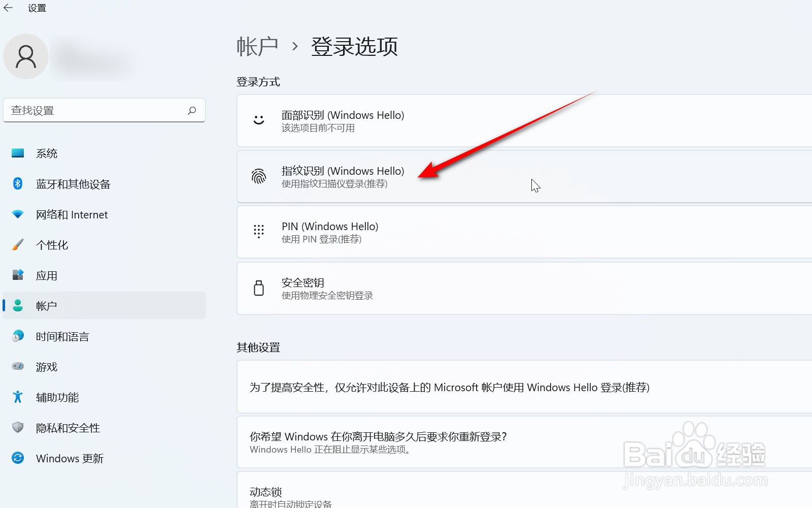Click the 设置 window title
This screenshot has height=508, width=812.
37,8
